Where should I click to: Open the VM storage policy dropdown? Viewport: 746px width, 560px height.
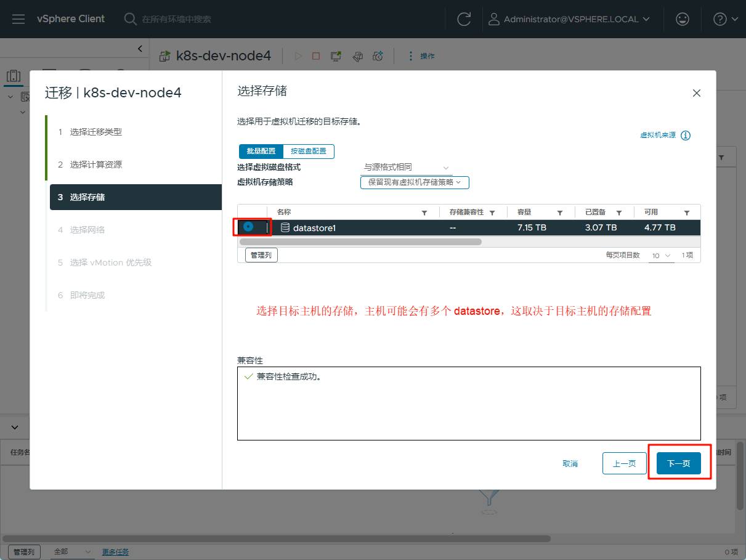pyautogui.click(x=415, y=182)
